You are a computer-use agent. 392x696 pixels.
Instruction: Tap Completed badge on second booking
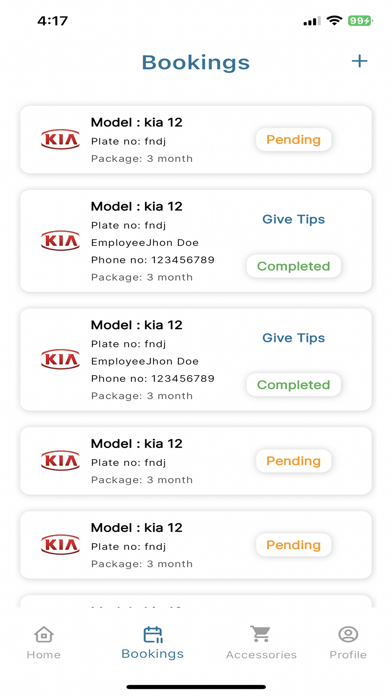[293, 266]
